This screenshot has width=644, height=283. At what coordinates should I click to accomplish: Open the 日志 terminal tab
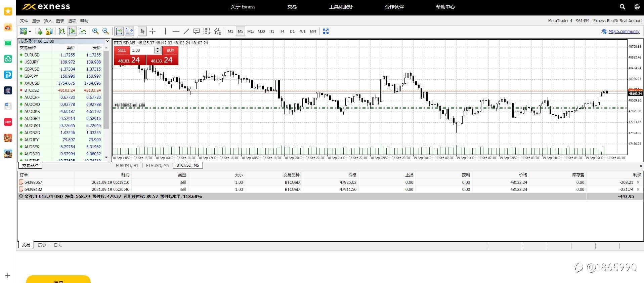click(58, 245)
